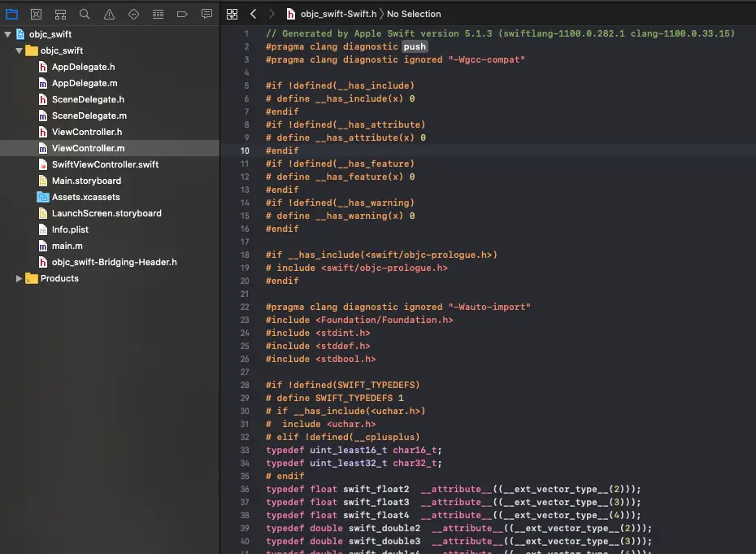Click the <swift/objc-prologue.h> include on line 19
The height and width of the screenshot is (554, 756).
point(385,268)
